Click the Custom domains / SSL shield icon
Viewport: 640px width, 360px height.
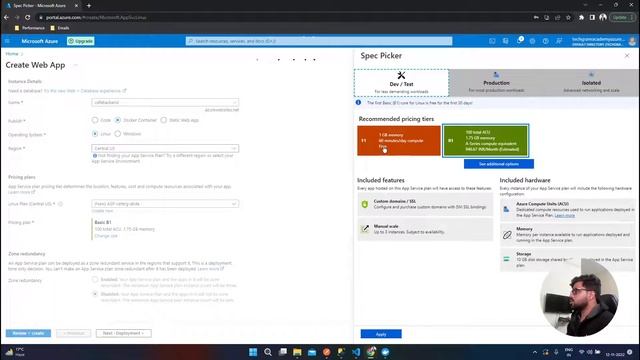pyautogui.click(x=365, y=204)
